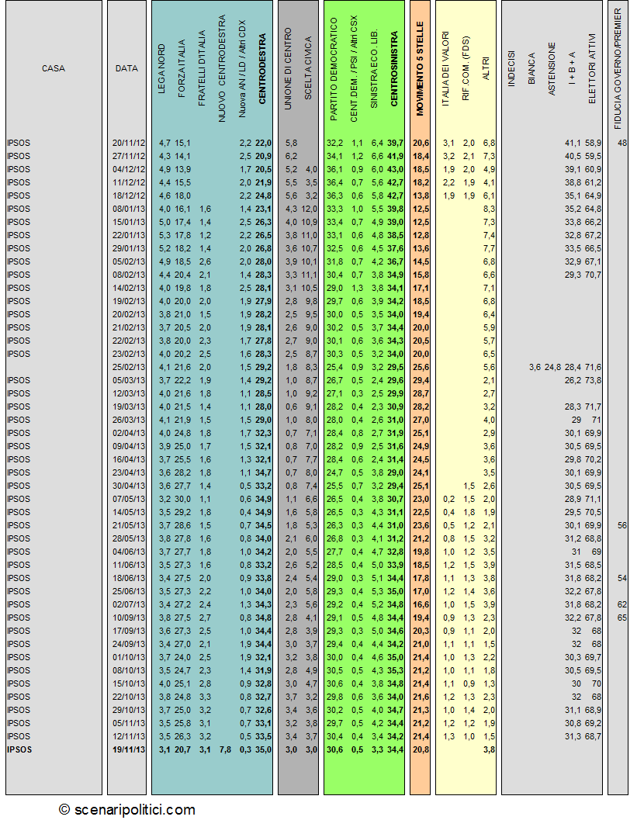The width and height of the screenshot is (644, 827).
Task: Click the date 29/01/13
Action: 129,248
